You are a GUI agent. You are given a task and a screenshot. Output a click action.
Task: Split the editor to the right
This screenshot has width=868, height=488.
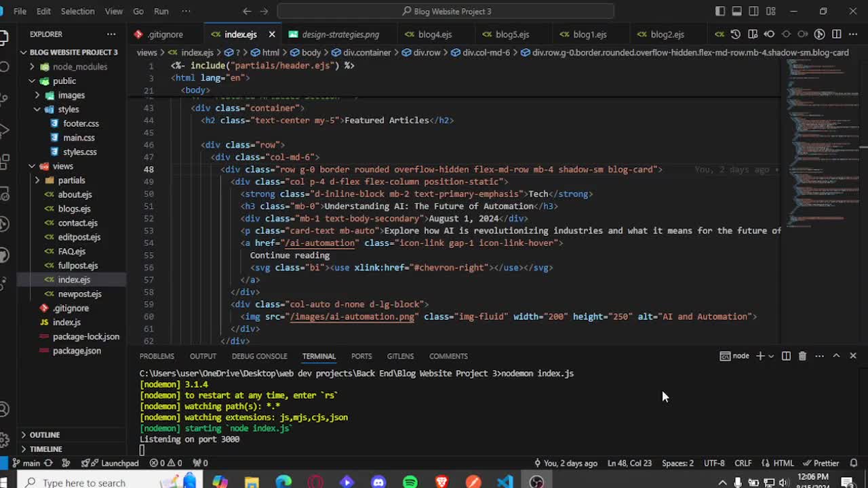[x=837, y=34]
